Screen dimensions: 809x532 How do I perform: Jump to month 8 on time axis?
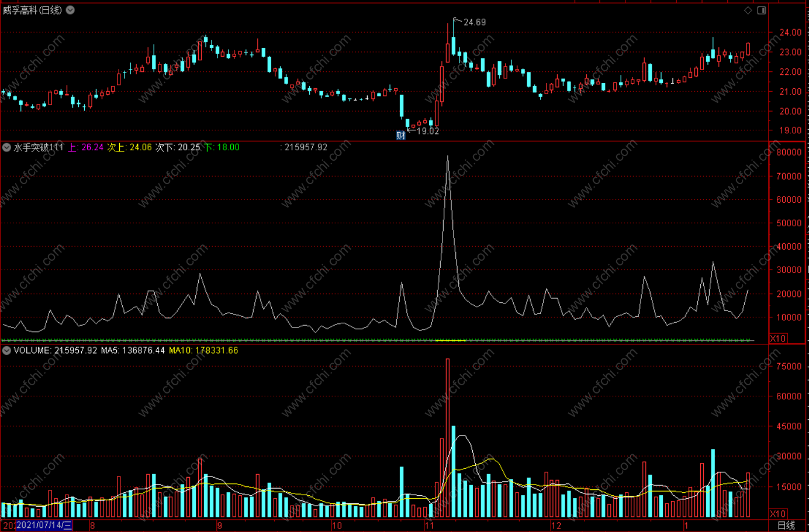(92, 526)
